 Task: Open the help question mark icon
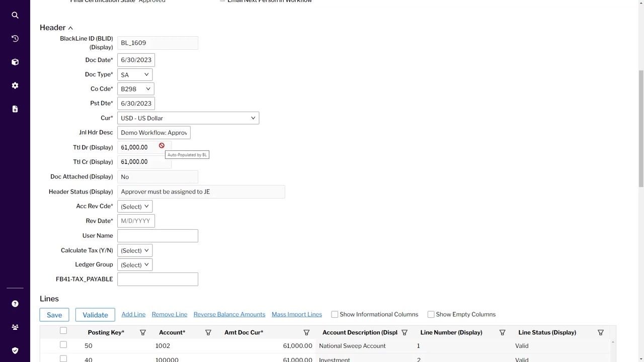(15, 304)
